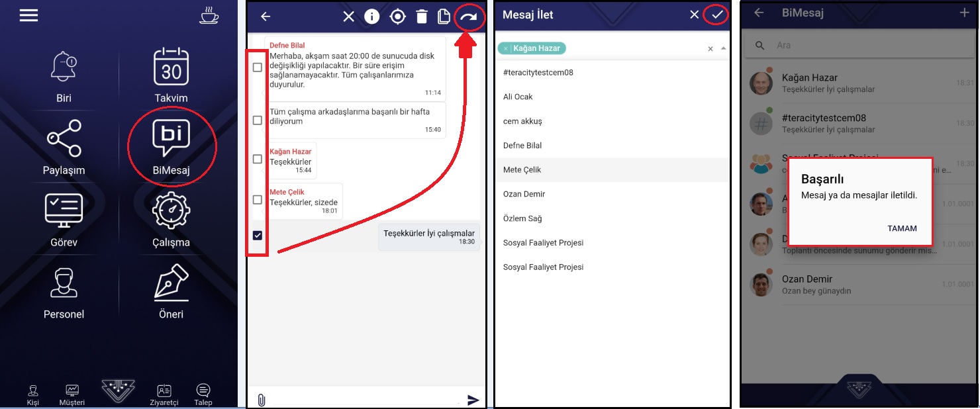Copy selected message with copy icon

[x=444, y=17]
